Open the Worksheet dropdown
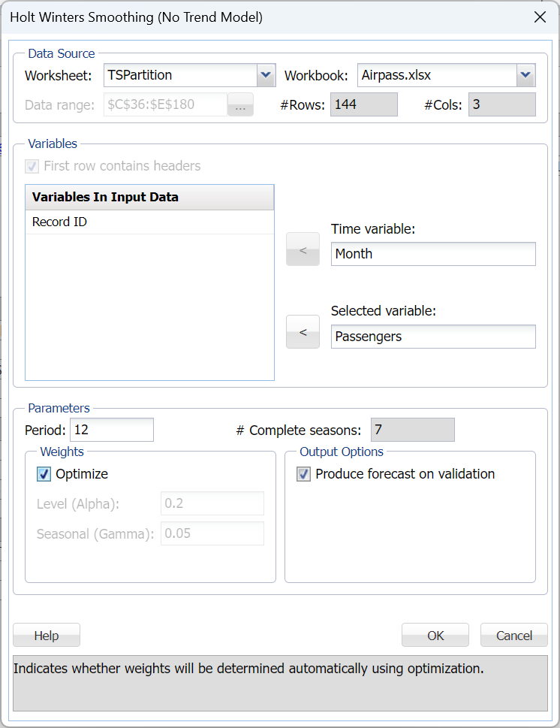Screen dimensions: 560x728 pyautogui.click(x=265, y=75)
